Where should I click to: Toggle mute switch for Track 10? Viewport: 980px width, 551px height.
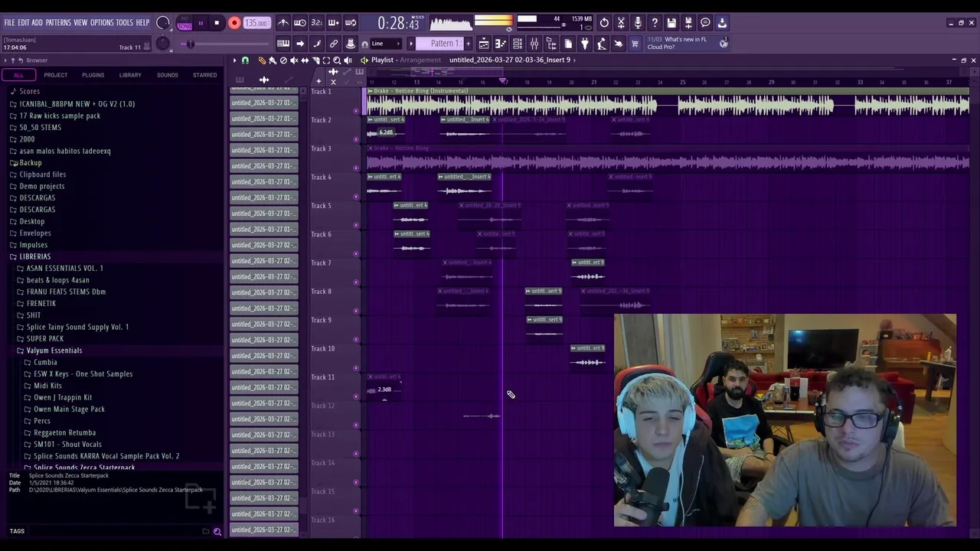pyautogui.click(x=356, y=368)
